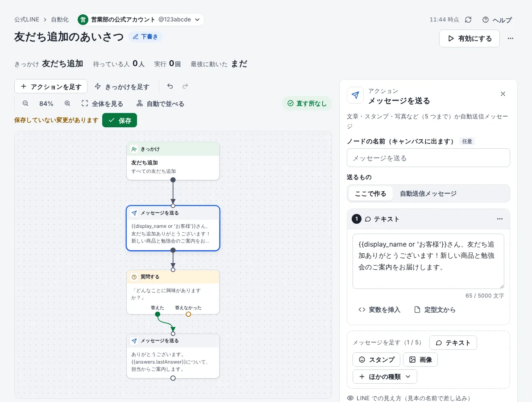Click the 友だち追加のあいさつ title
This screenshot has width=532, height=402.
pos(69,37)
